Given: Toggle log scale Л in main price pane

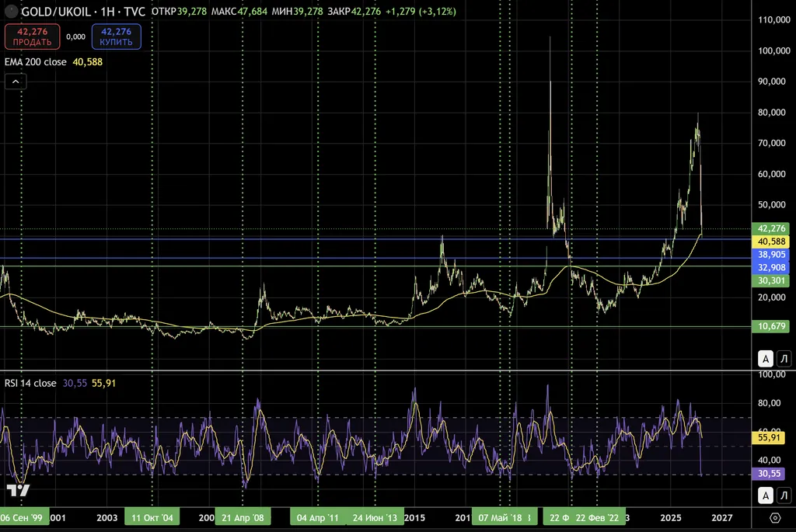Looking at the screenshot, I should click(784, 358).
